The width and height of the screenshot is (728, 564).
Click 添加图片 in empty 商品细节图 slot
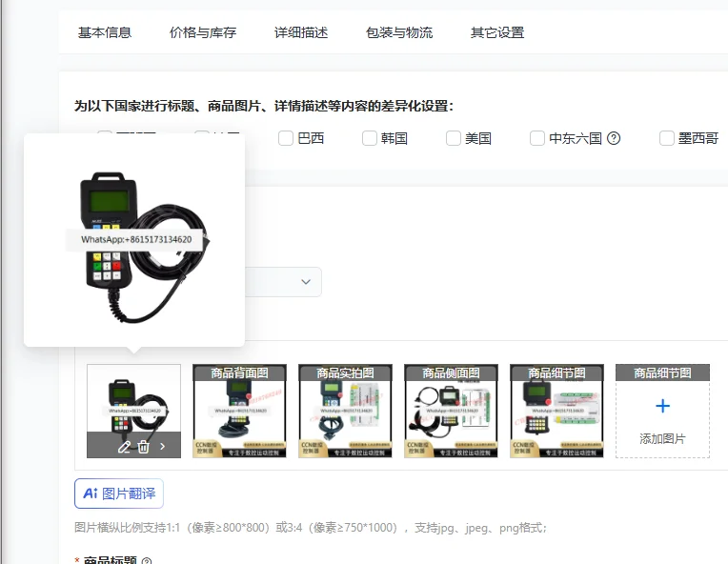[x=662, y=438]
